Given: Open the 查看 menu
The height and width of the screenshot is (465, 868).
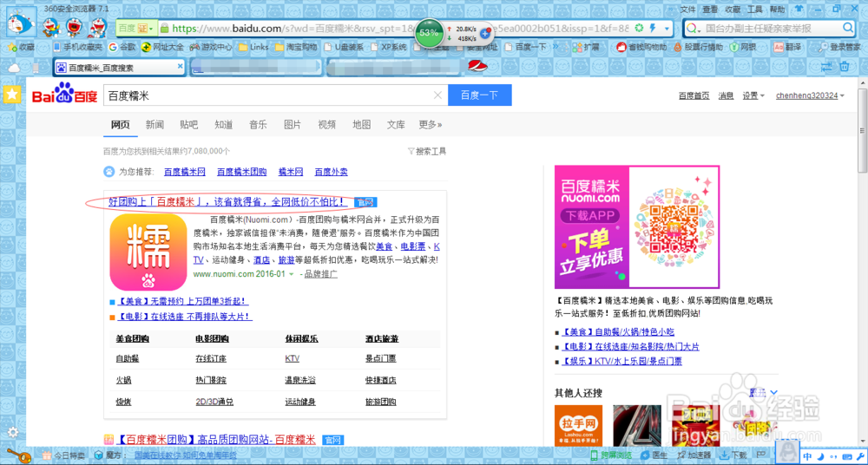Looking at the screenshot, I should coord(710,10).
